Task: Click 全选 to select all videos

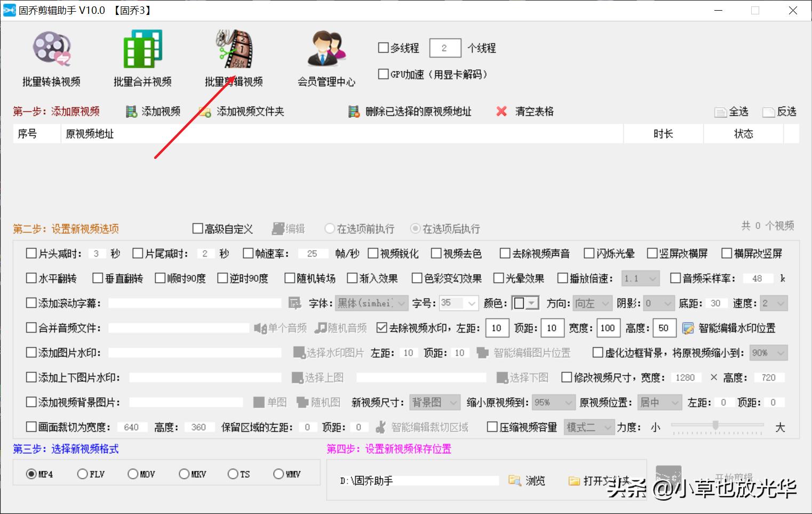Action: click(731, 111)
